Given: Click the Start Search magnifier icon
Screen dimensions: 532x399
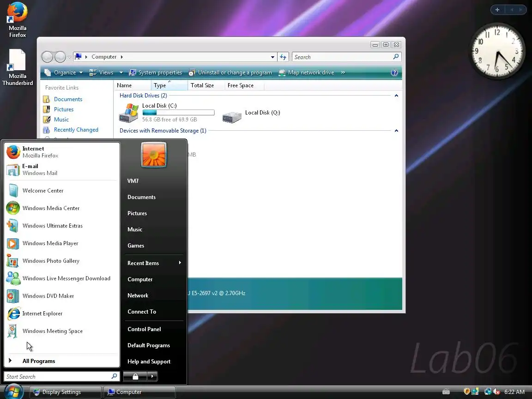Looking at the screenshot, I should (x=115, y=376).
